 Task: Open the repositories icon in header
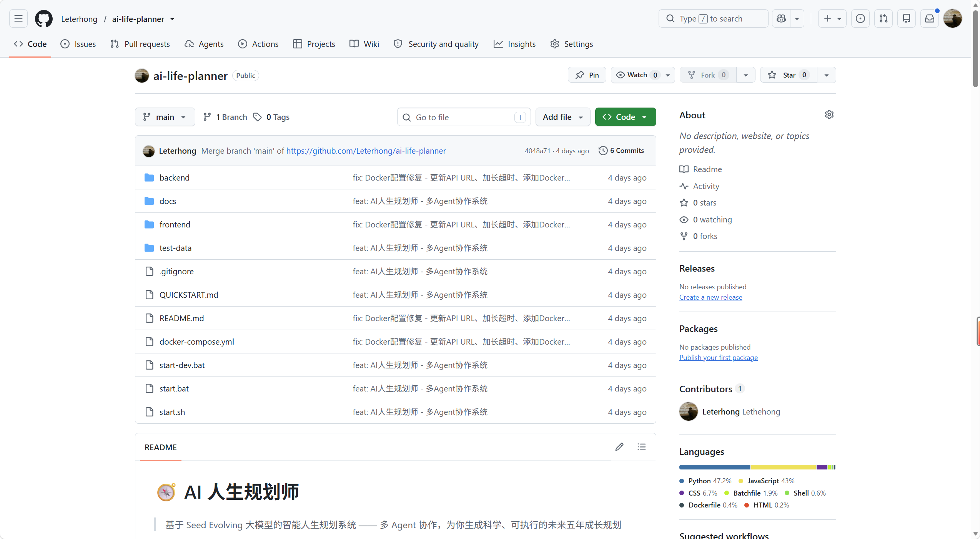click(907, 18)
